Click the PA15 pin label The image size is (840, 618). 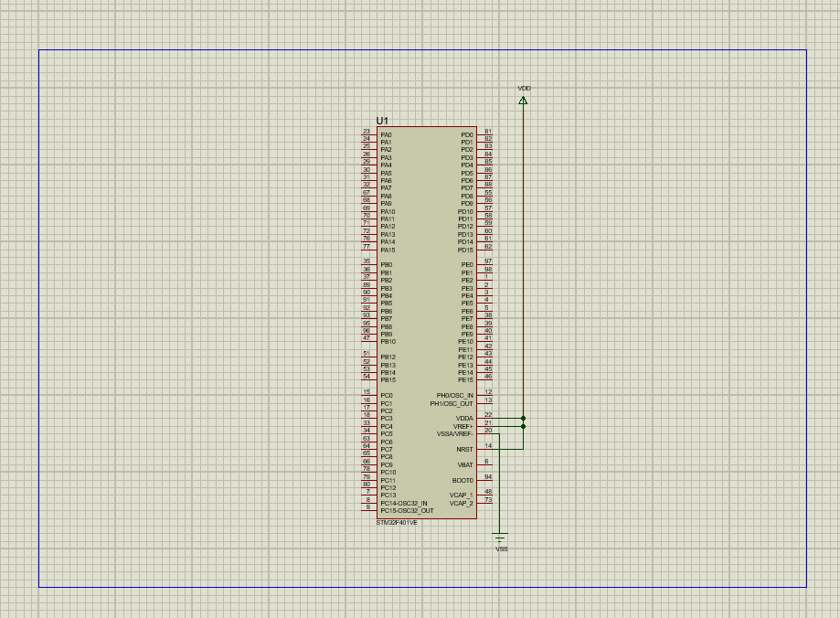(x=388, y=250)
